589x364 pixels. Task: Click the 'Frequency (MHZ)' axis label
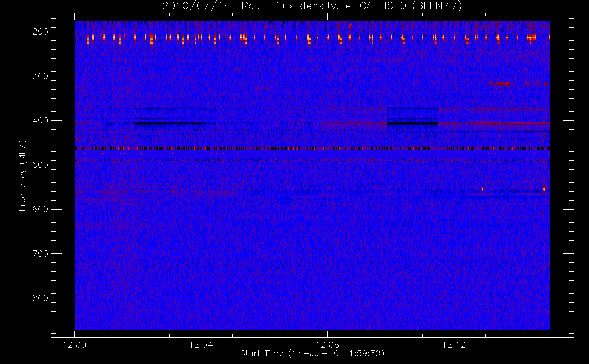coord(23,175)
